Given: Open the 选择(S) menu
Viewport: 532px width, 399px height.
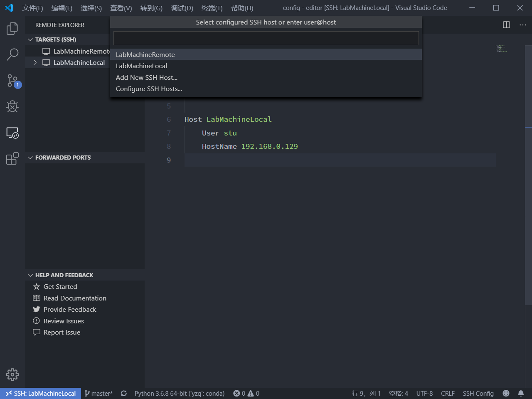Looking at the screenshot, I should [x=91, y=8].
